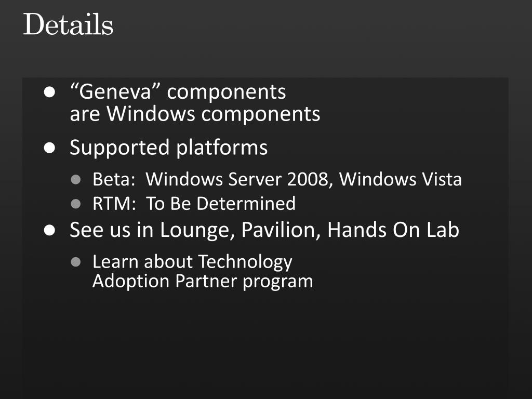The width and height of the screenshot is (532, 399).
Task: Click the word "Lounge" in third bullet
Action: click(x=197, y=230)
